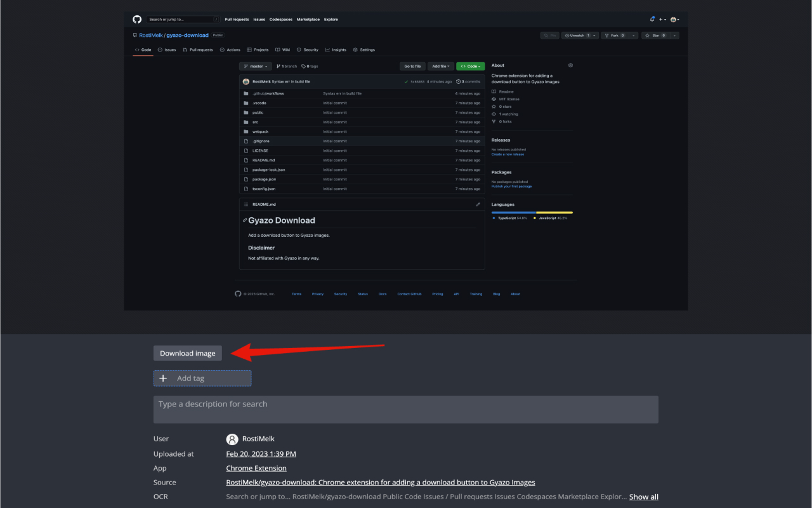Click the plus icon on Add tag
Image resolution: width=812 pixels, height=508 pixels.
[163, 378]
